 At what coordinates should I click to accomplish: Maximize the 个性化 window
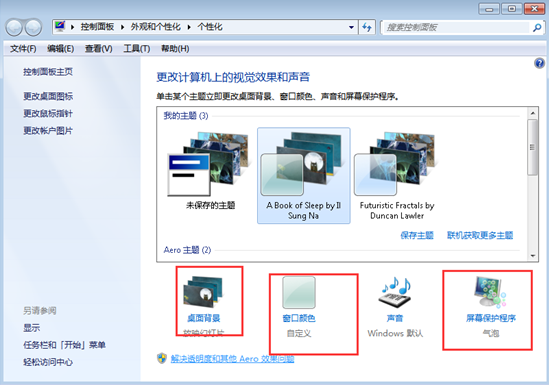click(512, 9)
